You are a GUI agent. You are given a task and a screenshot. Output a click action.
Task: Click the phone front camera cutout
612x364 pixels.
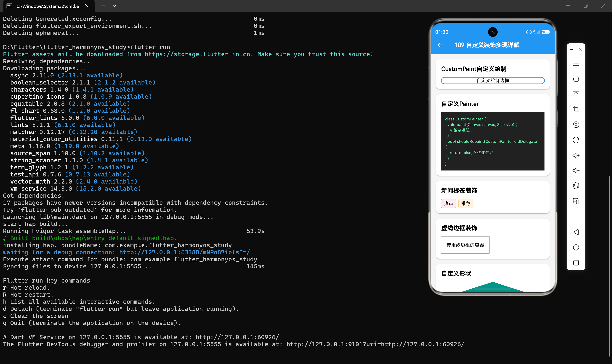[492, 32]
